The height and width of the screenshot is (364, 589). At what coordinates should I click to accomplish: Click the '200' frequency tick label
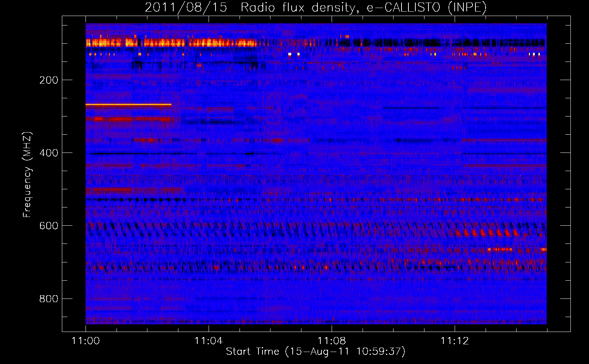pos(49,80)
